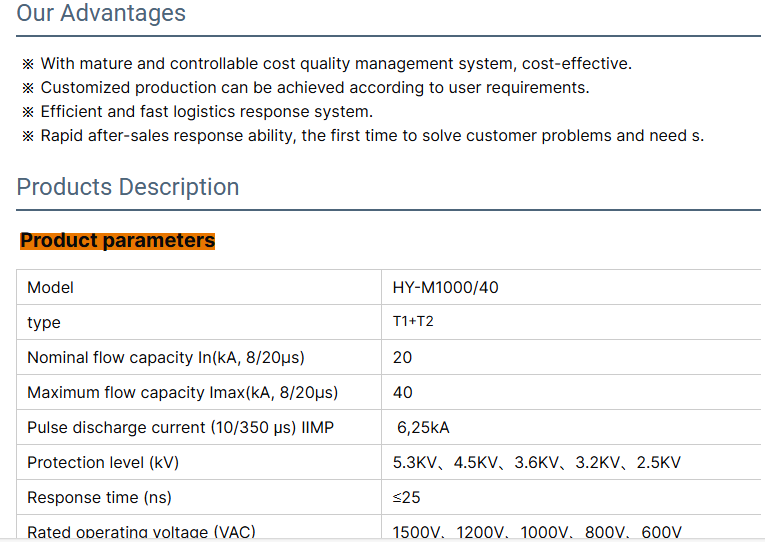The width and height of the screenshot is (765, 542).
Task: Select the ≤25 response time value
Action: (x=406, y=498)
